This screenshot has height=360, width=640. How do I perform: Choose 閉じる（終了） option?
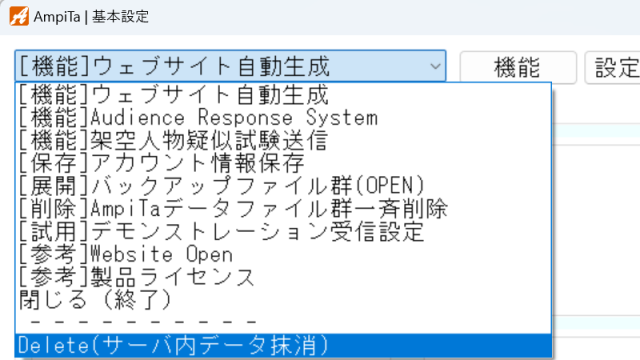tap(283, 300)
